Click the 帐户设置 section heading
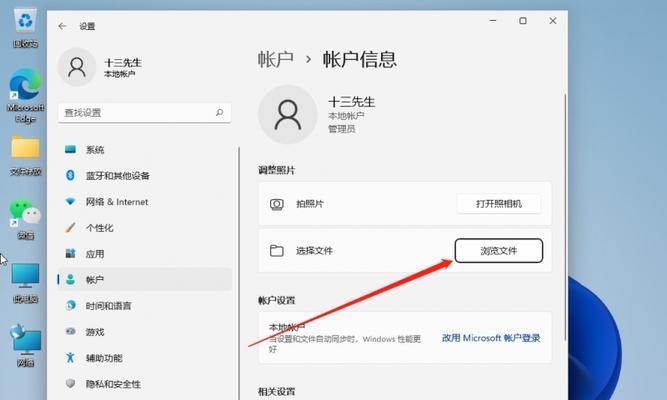 276,300
